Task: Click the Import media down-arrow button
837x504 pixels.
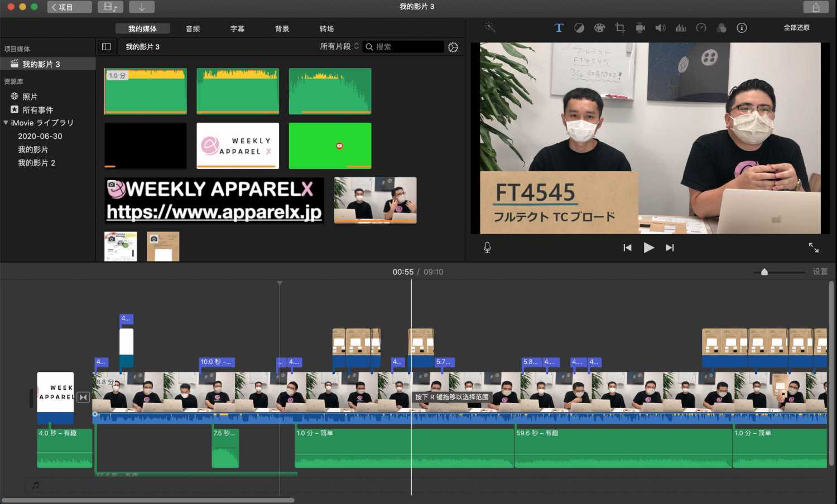Action: pos(142,7)
